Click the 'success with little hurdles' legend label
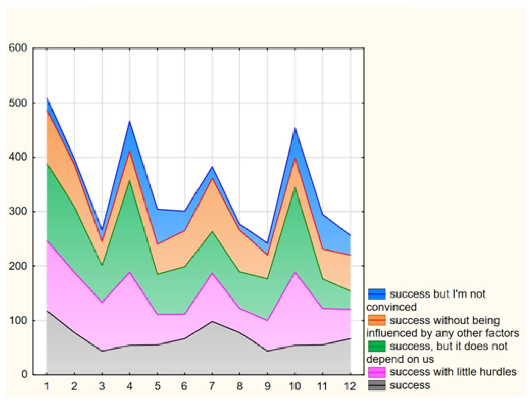This screenshot has height=403, width=532. 453,372
